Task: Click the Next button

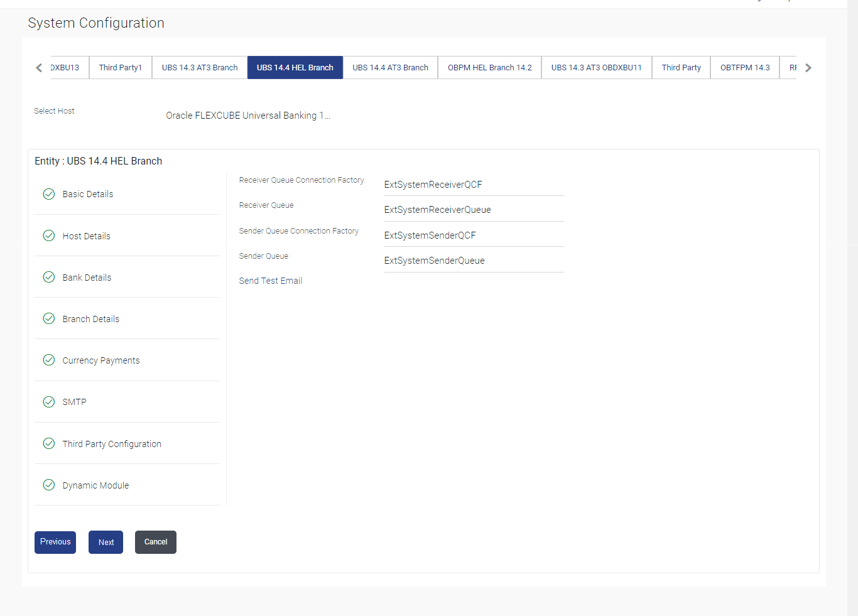Action: 106,542
